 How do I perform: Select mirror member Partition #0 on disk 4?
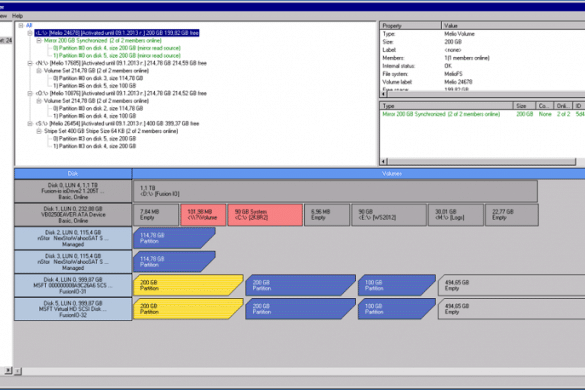point(117,48)
